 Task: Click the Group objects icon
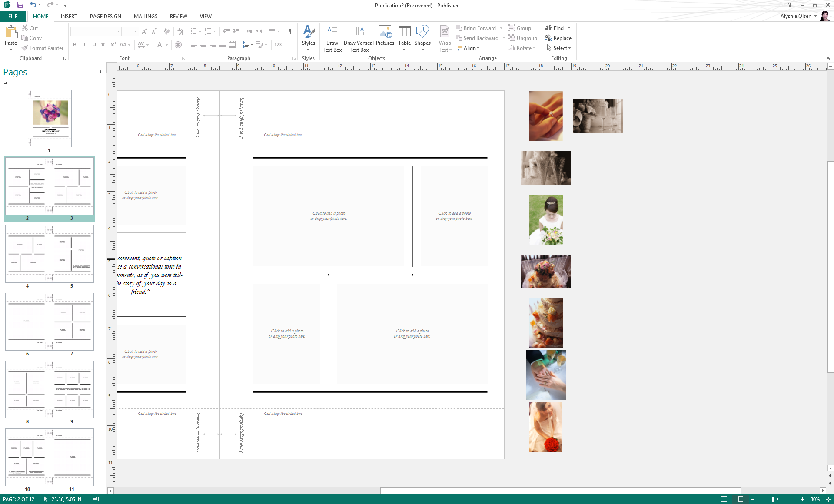point(520,27)
